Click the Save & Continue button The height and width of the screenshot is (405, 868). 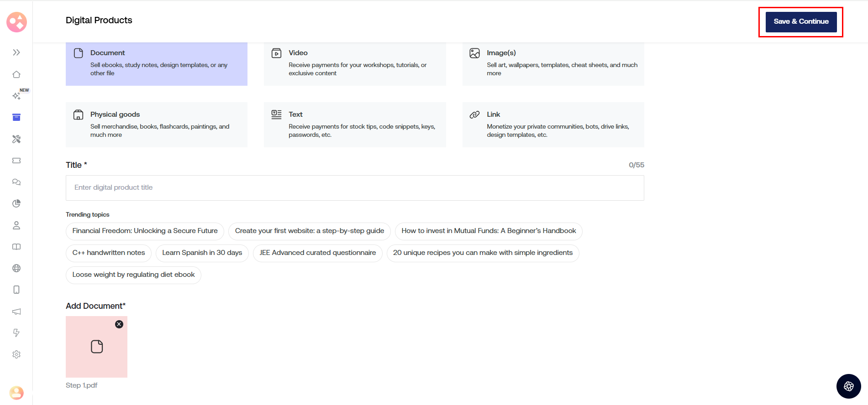tap(801, 22)
